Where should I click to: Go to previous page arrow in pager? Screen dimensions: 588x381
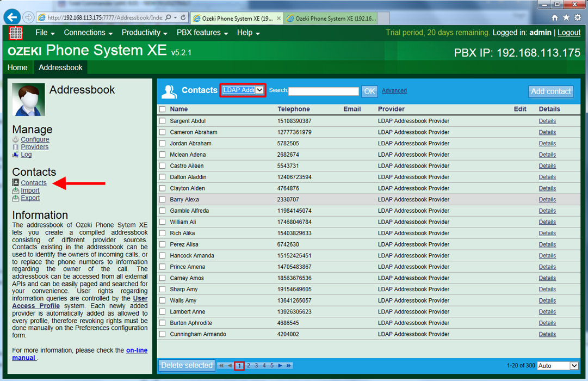click(x=230, y=366)
